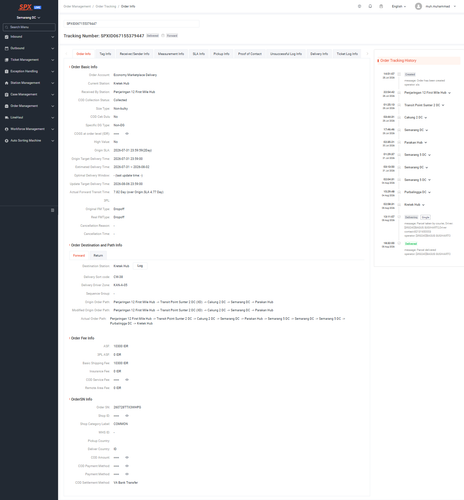Click the Order Tracking History panel header
Image resolution: width=464 pixels, height=500 pixels.
(418, 61)
